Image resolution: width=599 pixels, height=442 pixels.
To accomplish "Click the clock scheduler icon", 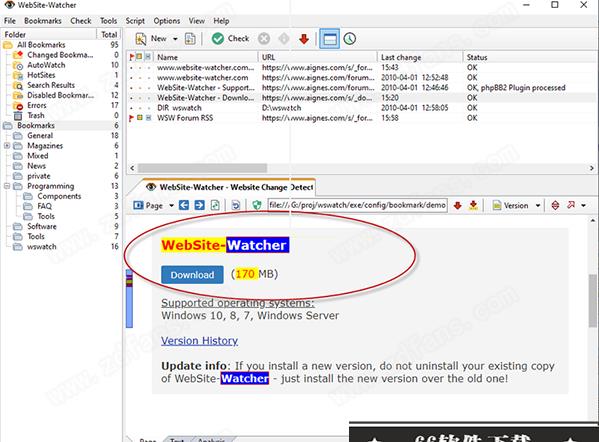I will pyautogui.click(x=350, y=39).
